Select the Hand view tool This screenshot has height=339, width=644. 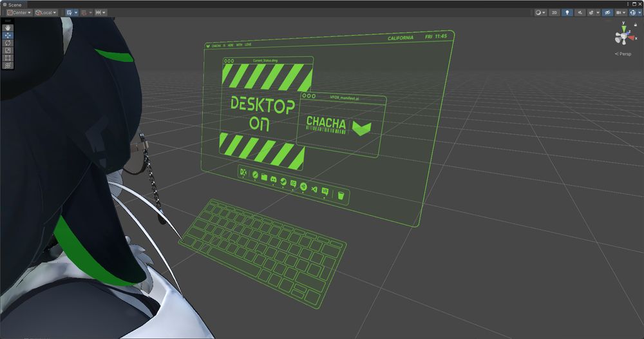tap(8, 28)
